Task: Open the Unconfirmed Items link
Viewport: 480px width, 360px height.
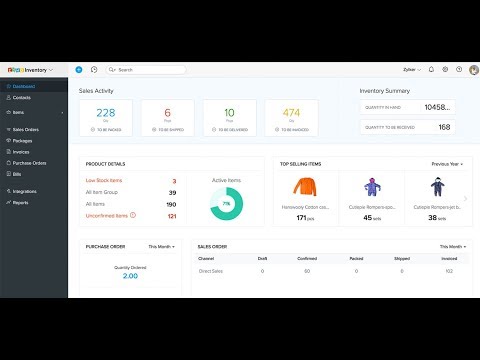Action: click(107, 216)
